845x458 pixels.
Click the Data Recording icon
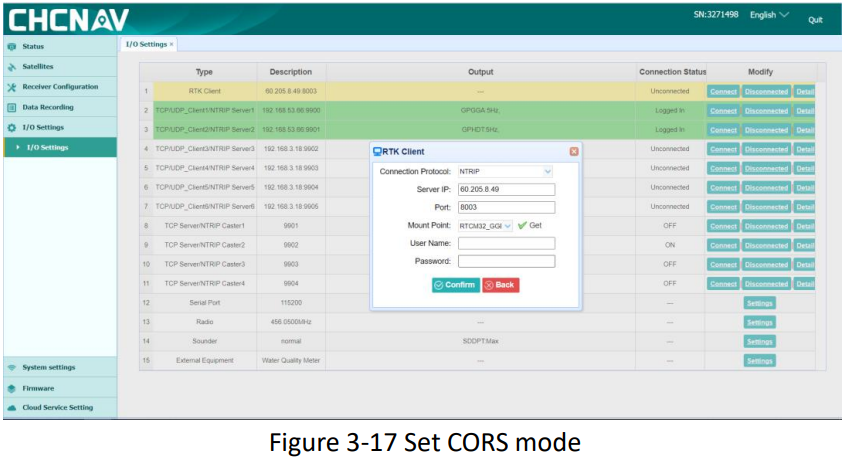click(x=12, y=107)
